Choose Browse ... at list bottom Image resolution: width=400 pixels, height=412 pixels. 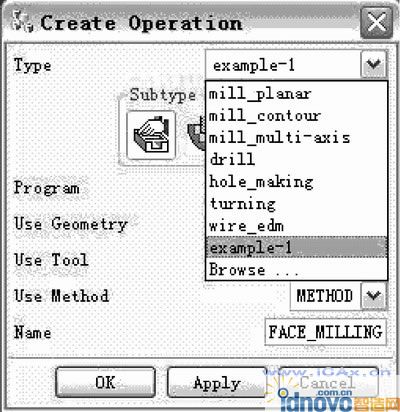coord(296,269)
